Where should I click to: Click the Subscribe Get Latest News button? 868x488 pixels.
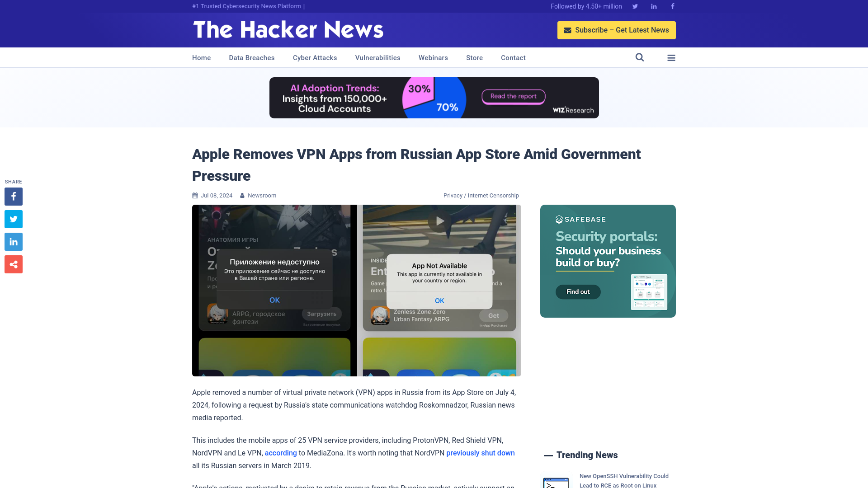tap(616, 30)
